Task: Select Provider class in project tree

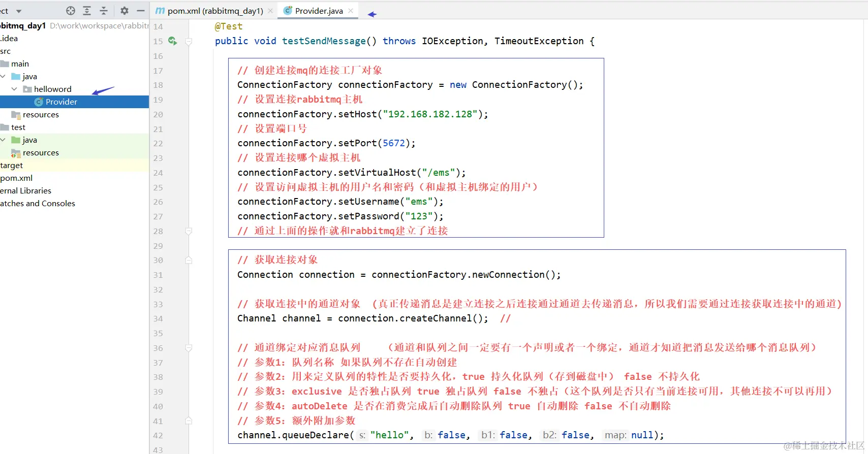Action: (74, 102)
